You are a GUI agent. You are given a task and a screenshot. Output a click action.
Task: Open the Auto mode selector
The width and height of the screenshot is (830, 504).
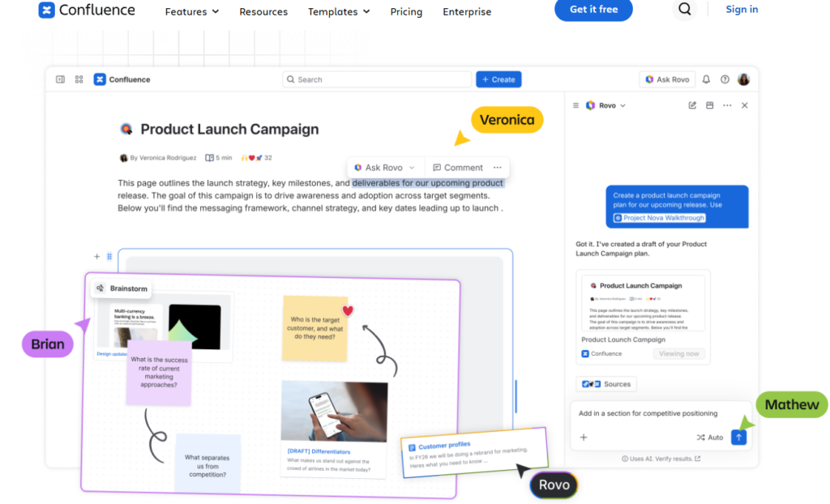[x=710, y=438]
